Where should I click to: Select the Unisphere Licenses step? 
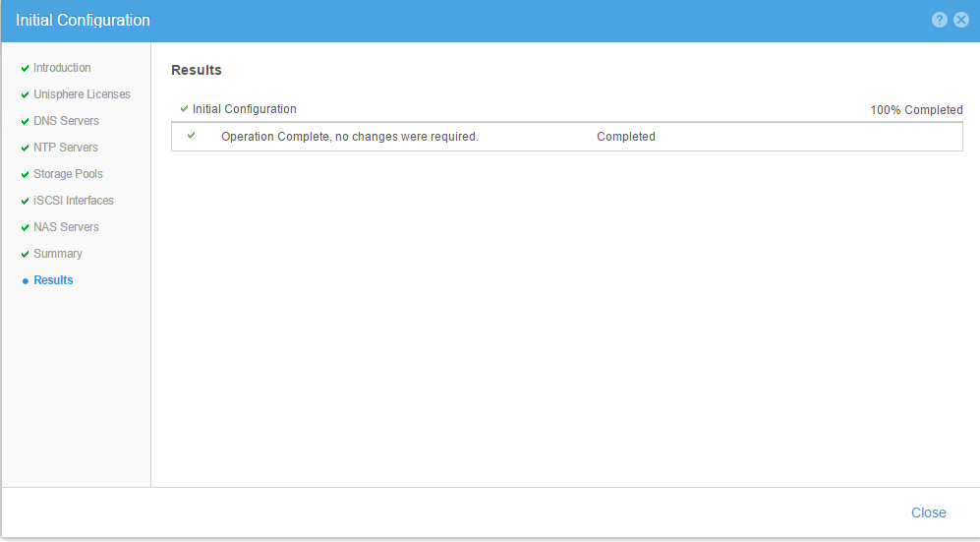82,94
